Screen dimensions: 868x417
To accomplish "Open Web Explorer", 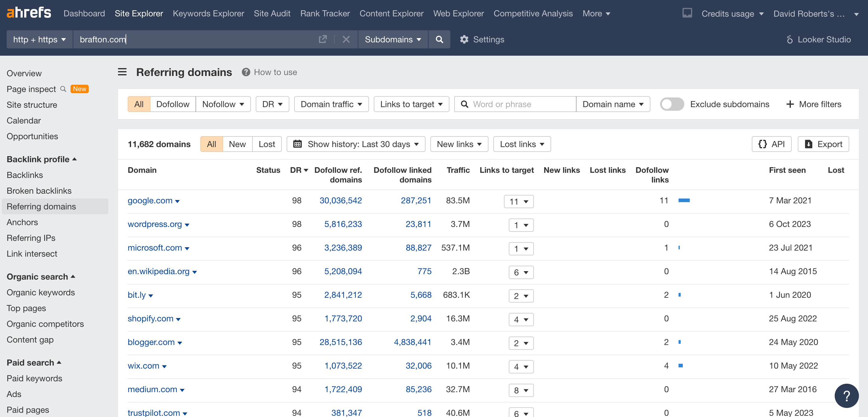I will tap(458, 14).
